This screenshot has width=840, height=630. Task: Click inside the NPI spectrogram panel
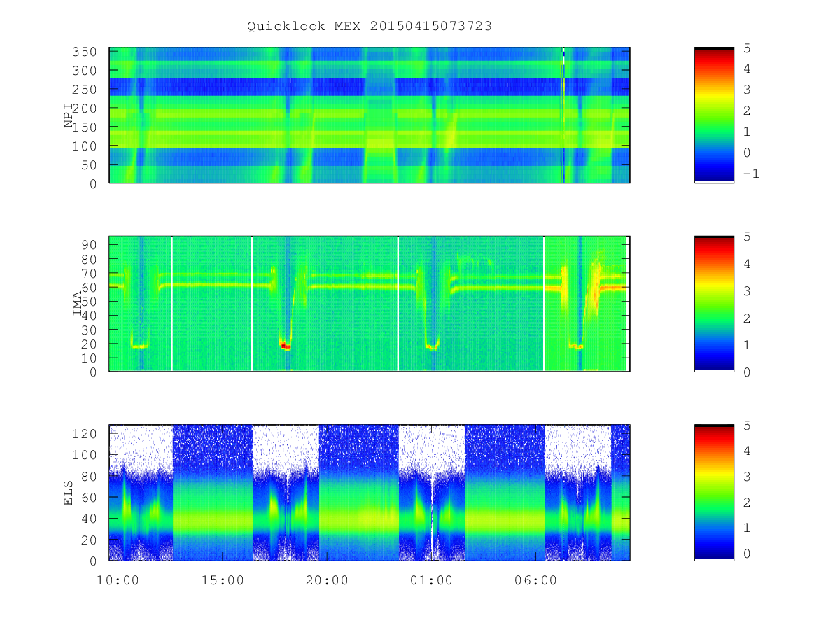pyautogui.click(x=370, y=115)
